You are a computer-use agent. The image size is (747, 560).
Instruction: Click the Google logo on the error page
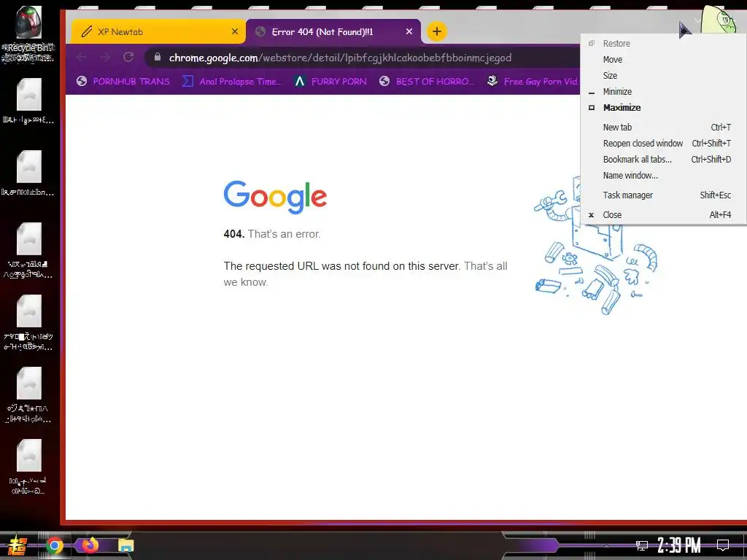(x=275, y=197)
